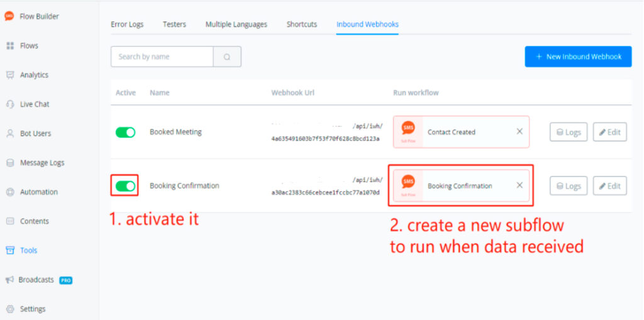Image resolution: width=644 pixels, height=320 pixels.
Task: Click the Settings gear icon
Action: [10, 309]
